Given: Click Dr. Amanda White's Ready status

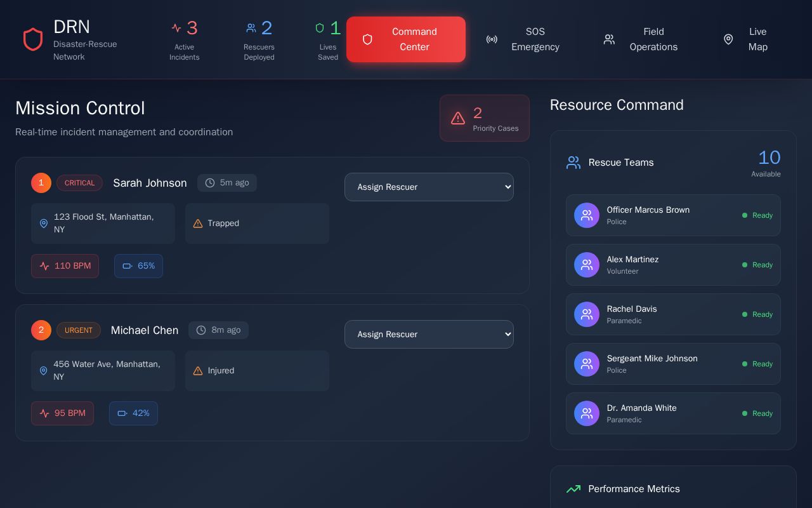Looking at the screenshot, I should (x=757, y=413).
